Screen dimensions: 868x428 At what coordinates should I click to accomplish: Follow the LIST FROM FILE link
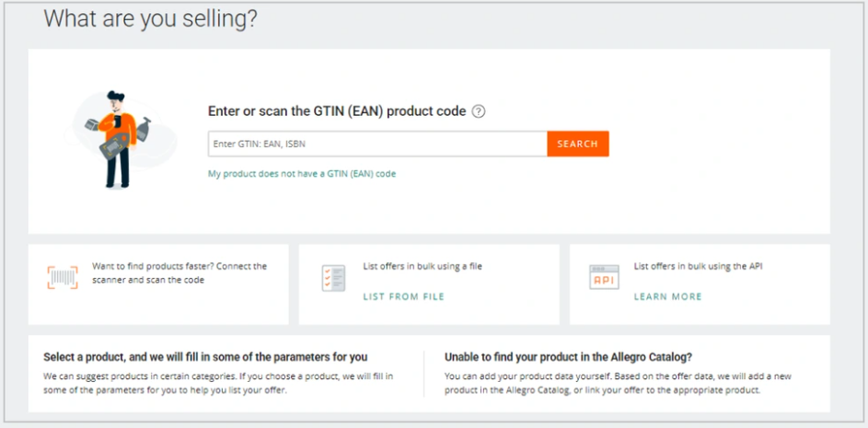coord(403,296)
